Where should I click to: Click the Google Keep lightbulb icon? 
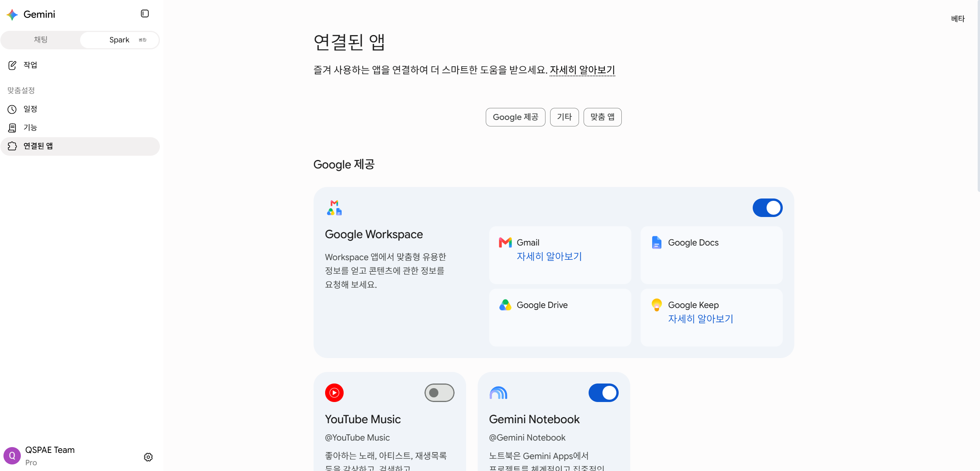tap(657, 305)
